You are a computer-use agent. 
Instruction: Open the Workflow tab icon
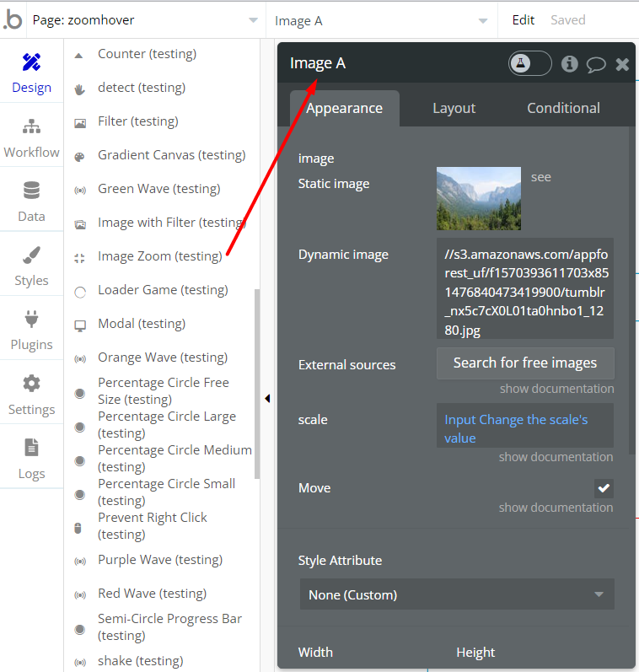pyautogui.click(x=32, y=126)
